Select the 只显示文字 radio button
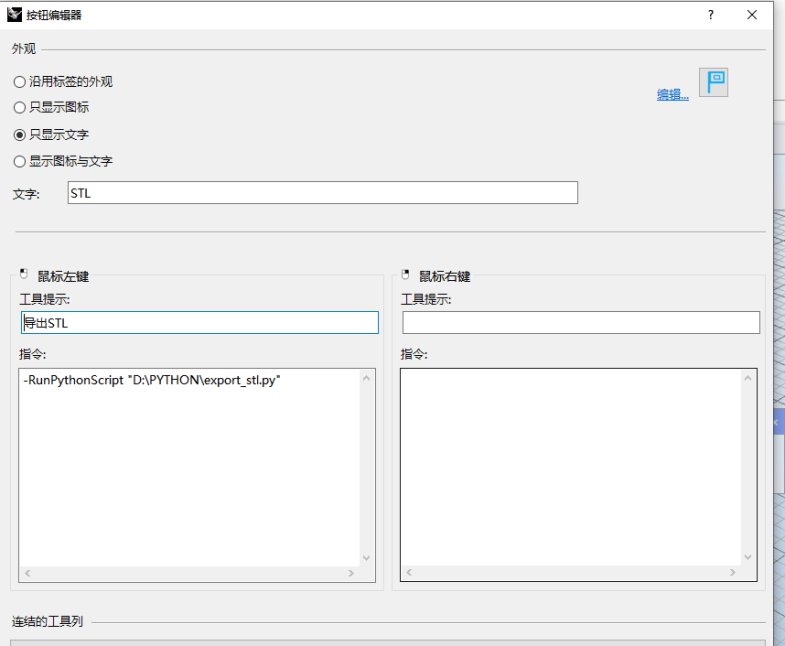This screenshot has height=646, width=785. point(20,134)
